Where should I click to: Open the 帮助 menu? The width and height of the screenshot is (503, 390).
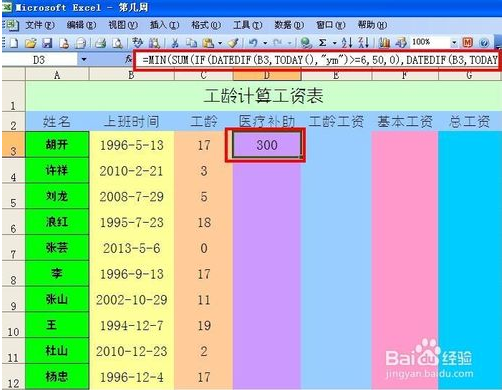(x=372, y=25)
